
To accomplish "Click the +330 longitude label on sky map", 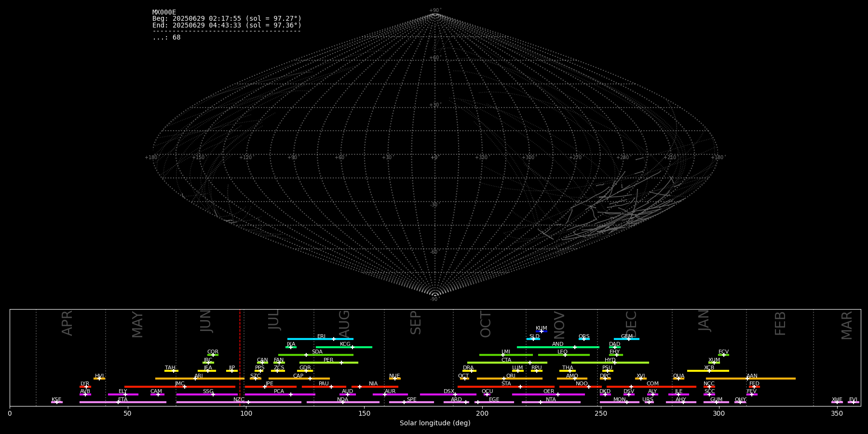I will [x=481, y=157].
